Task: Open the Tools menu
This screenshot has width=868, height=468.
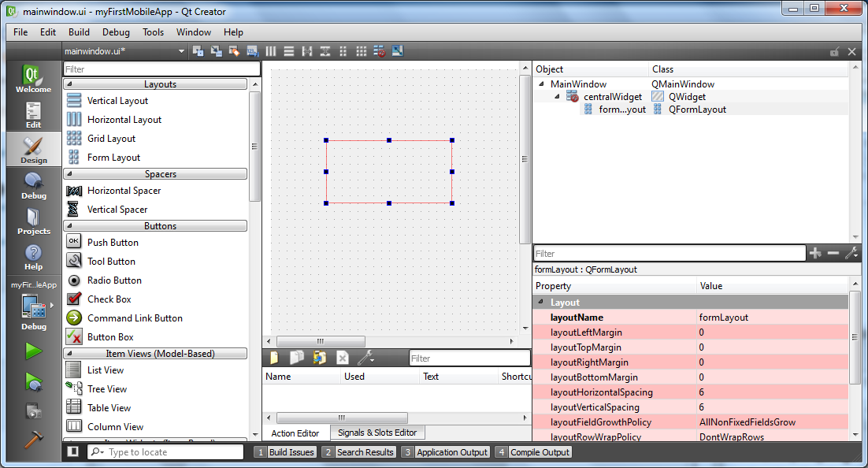Action: point(154,32)
